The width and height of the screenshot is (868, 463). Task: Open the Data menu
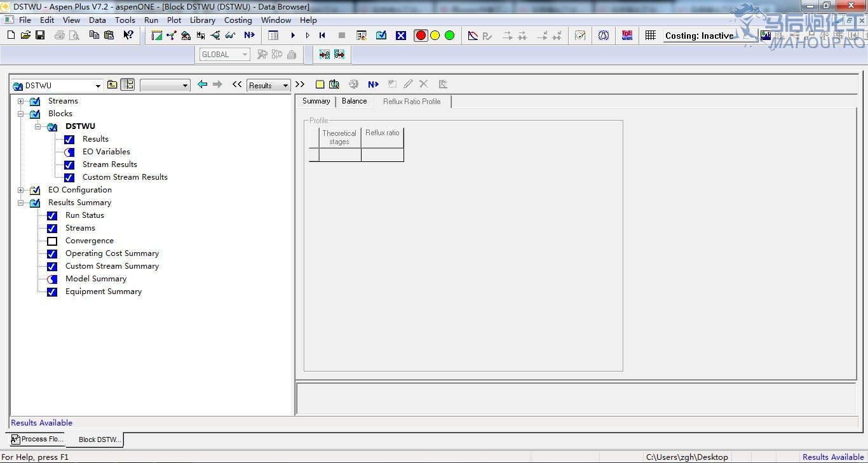[x=97, y=20]
